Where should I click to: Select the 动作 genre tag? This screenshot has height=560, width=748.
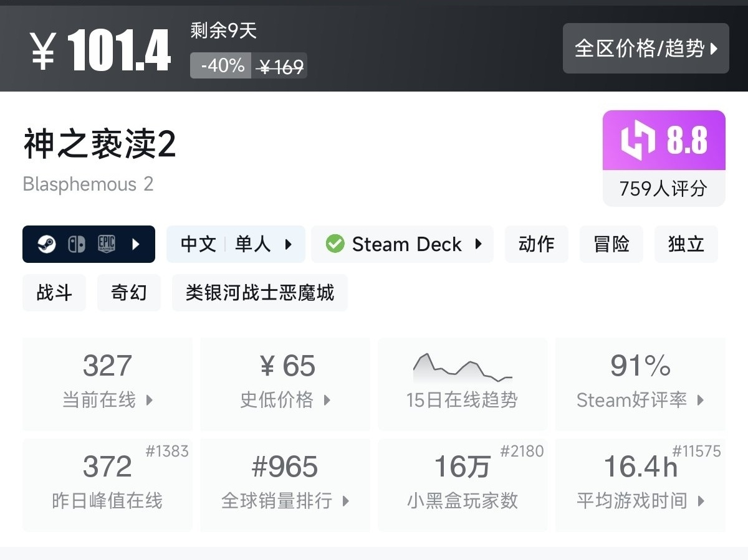pos(536,244)
